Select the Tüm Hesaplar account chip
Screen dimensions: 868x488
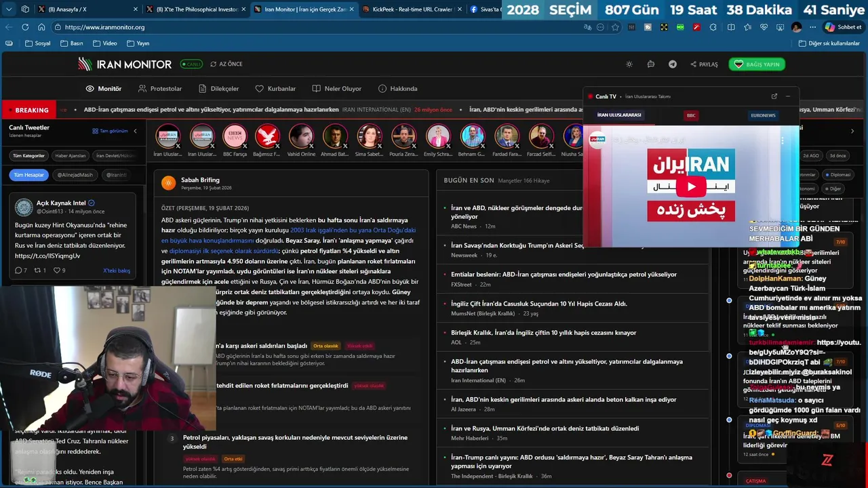click(x=29, y=175)
